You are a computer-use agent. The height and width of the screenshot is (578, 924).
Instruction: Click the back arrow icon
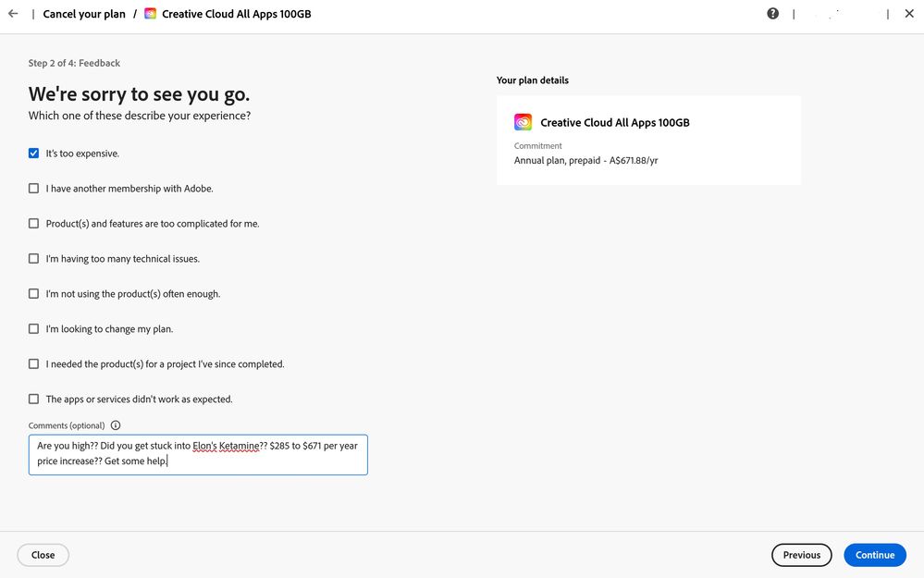coord(13,14)
